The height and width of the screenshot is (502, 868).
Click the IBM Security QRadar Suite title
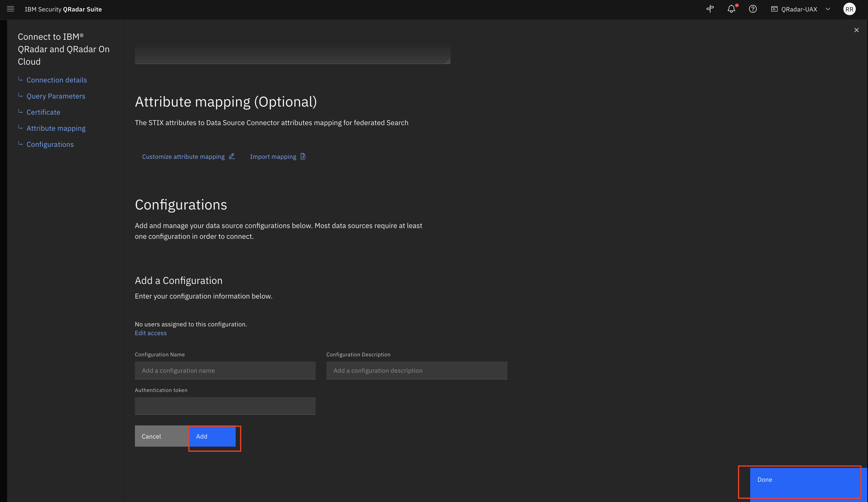63,9
